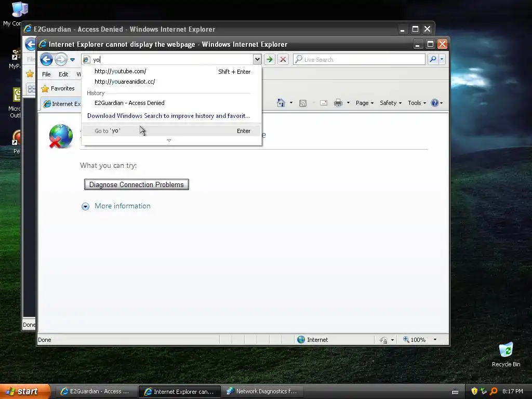
Task: Click the green Go arrow button
Action: tap(270, 59)
